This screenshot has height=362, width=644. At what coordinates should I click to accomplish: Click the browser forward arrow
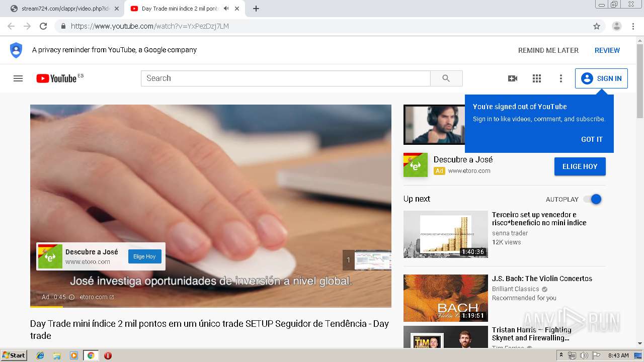coord(27,26)
